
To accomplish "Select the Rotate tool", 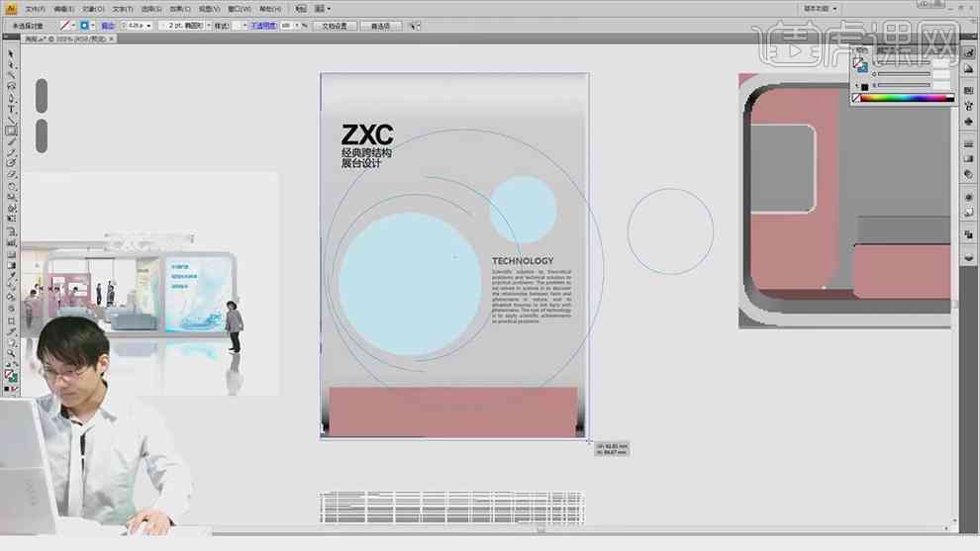I will pyautogui.click(x=11, y=186).
